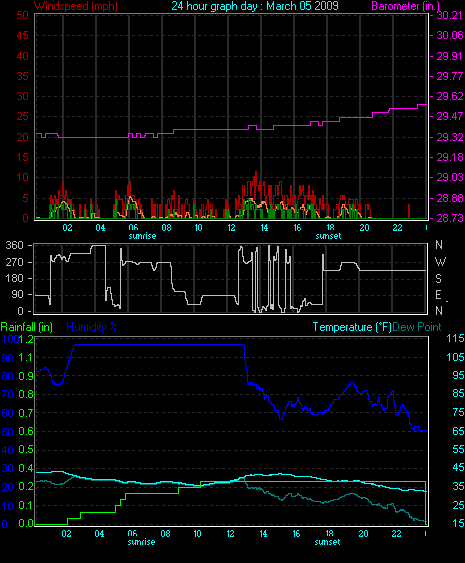The height and width of the screenshot is (563, 465).
Task: Click the 'Windspeed (mph)' axis title
Action: pos(75,6)
